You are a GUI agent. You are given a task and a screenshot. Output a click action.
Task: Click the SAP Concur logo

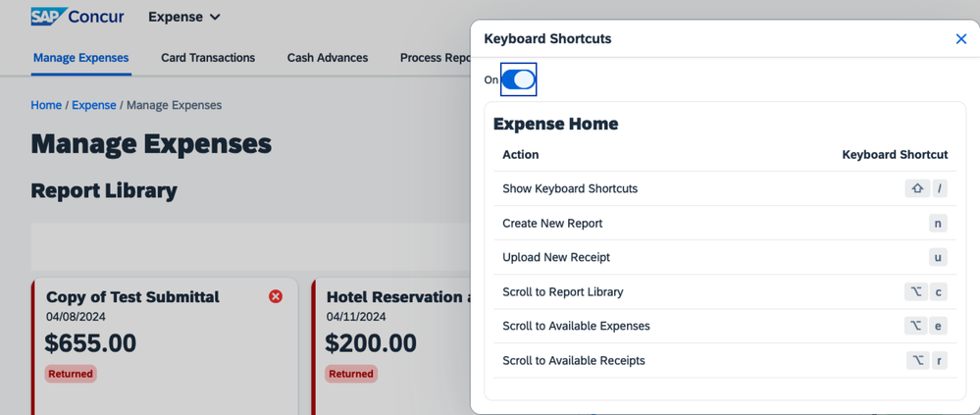[x=77, y=17]
